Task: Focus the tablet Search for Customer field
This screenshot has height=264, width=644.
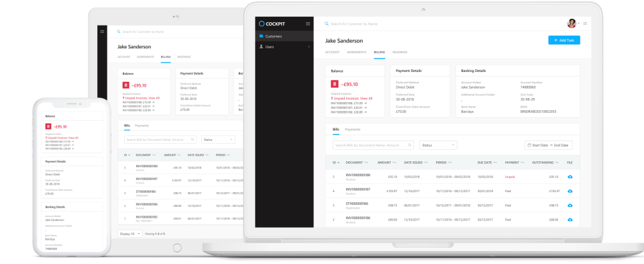Action: [x=143, y=32]
